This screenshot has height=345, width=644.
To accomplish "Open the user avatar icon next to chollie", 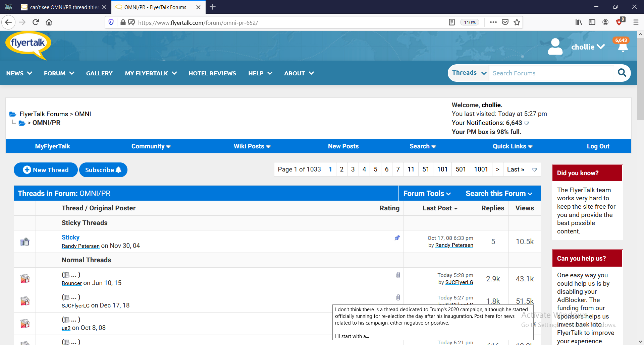I will (555, 47).
